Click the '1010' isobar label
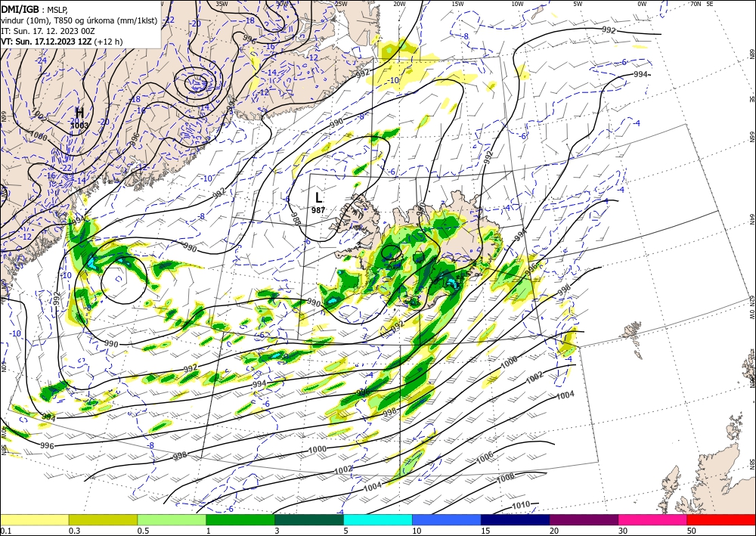Screen dimensions: 756x536 tap(521, 505)
